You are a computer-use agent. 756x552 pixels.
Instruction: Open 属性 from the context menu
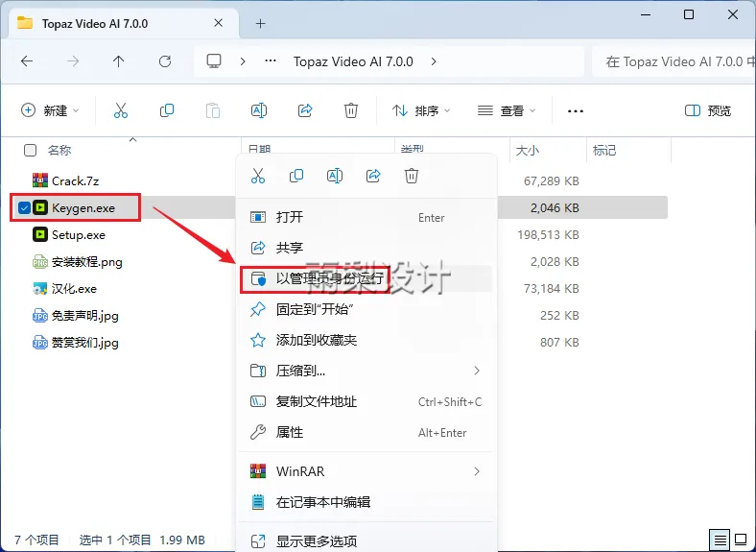(366, 432)
